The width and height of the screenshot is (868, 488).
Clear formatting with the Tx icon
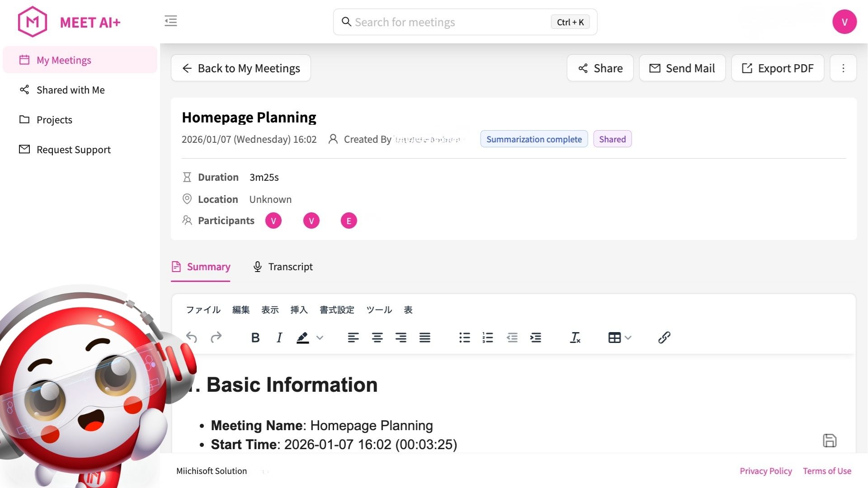575,338
